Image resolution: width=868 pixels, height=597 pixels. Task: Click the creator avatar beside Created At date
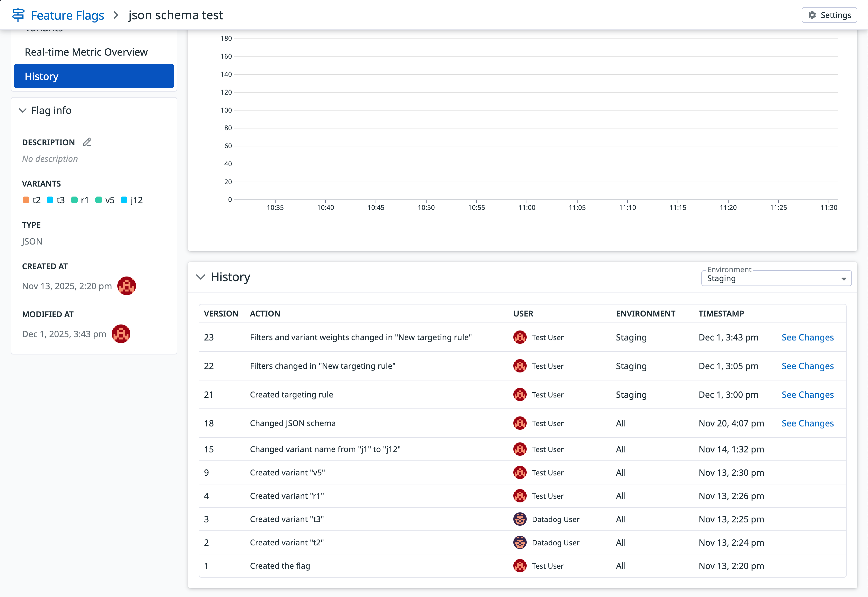pyautogui.click(x=127, y=286)
